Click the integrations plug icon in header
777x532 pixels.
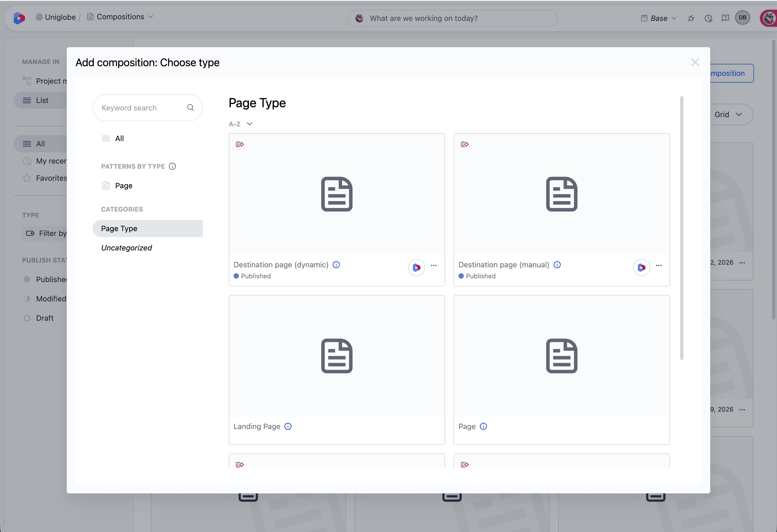pyautogui.click(x=691, y=18)
